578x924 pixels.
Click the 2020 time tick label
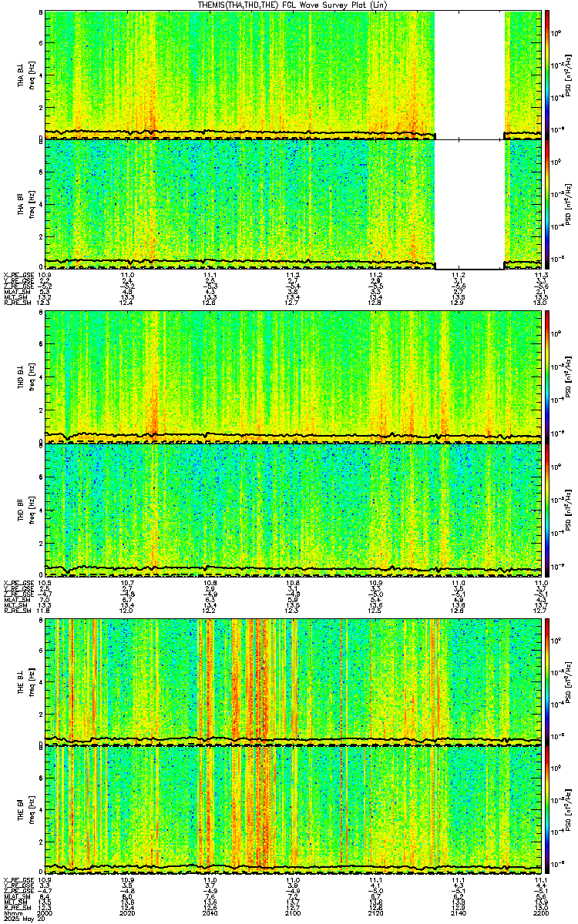click(x=127, y=912)
